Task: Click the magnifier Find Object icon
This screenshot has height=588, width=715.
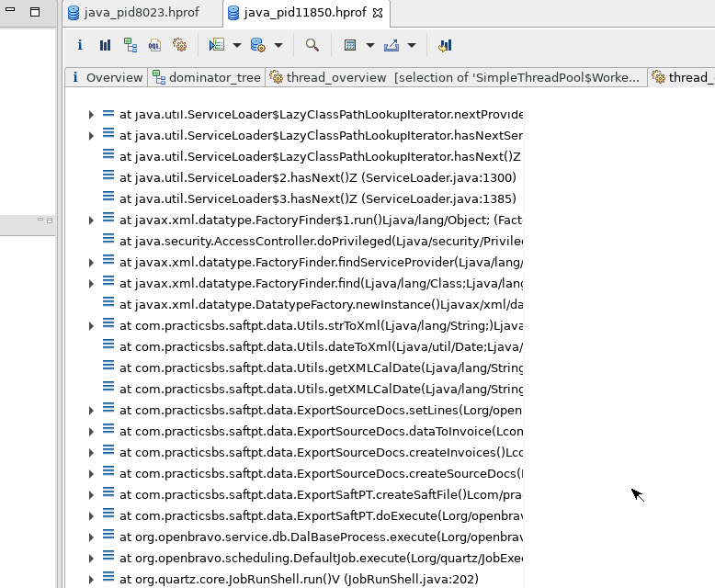Action: 312,45
